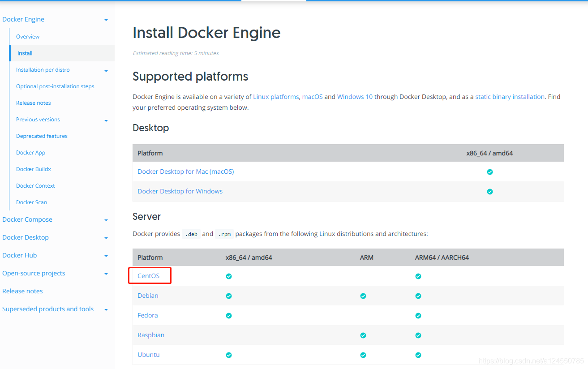Open the Docker Desktop top-level section
Image resolution: width=588 pixels, height=369 pixels.
(26, 237)
